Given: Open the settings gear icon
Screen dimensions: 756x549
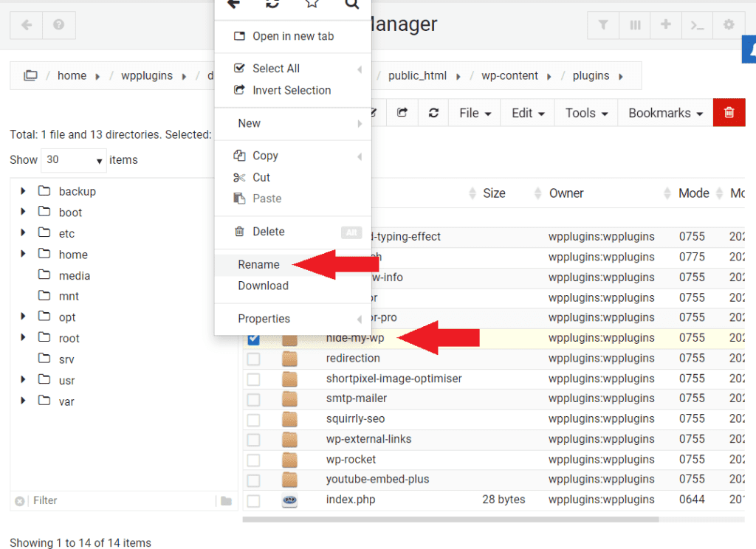Looking at the screenshot, I should coord(728,24).
